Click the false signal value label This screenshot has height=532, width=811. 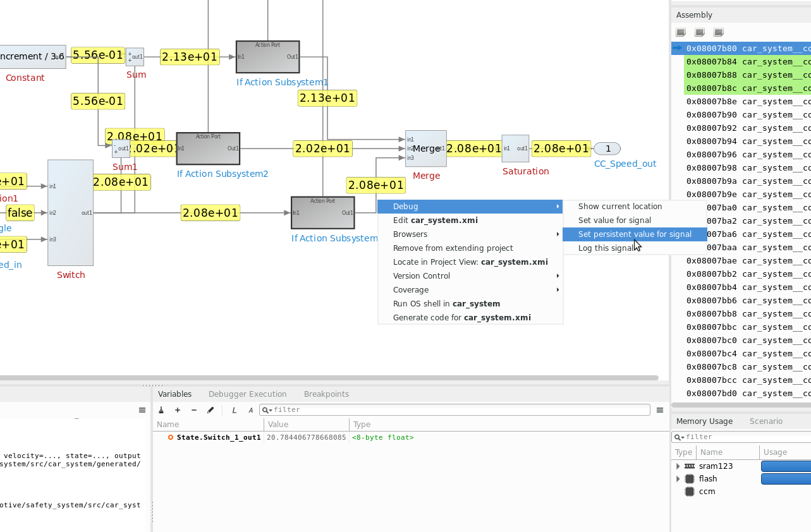point(20,213)
